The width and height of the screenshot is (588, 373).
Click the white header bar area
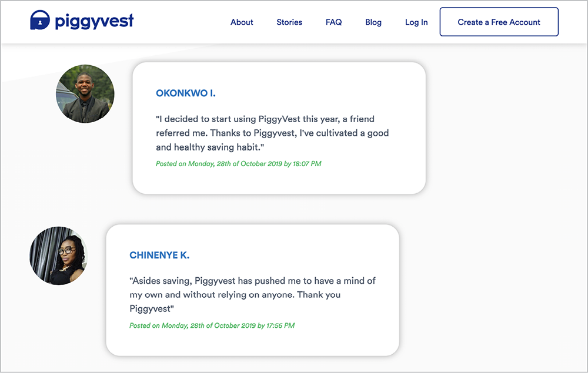tap(176, 21)
